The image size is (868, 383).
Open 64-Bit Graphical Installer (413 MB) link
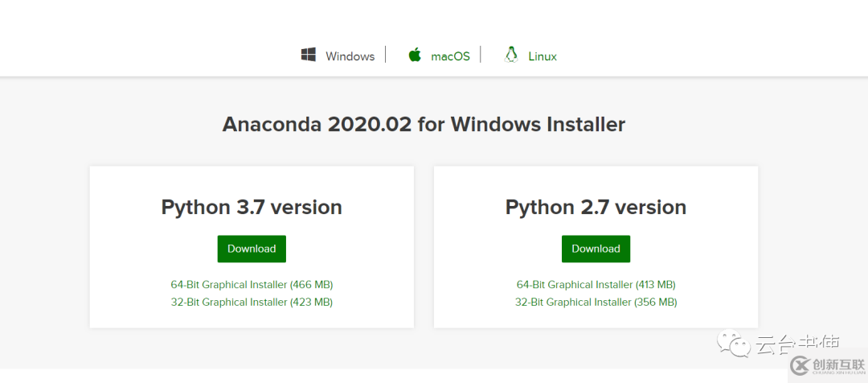[596, 285]
